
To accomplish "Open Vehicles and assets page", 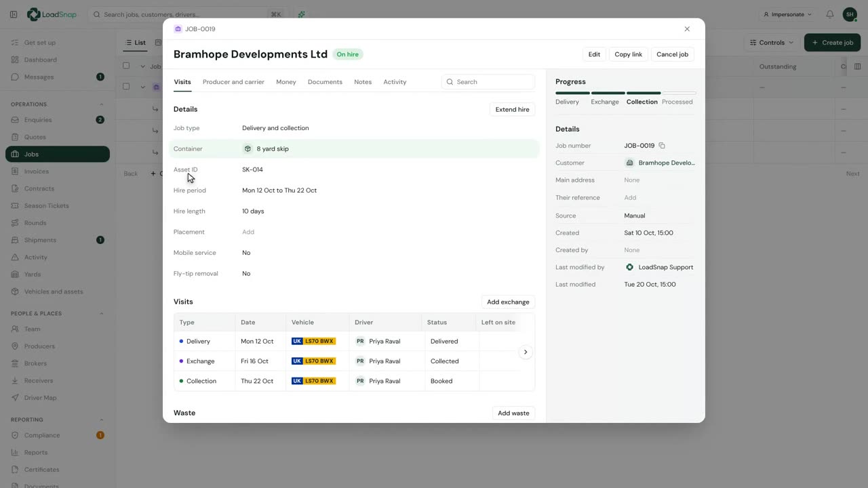I will coord(58,291).
